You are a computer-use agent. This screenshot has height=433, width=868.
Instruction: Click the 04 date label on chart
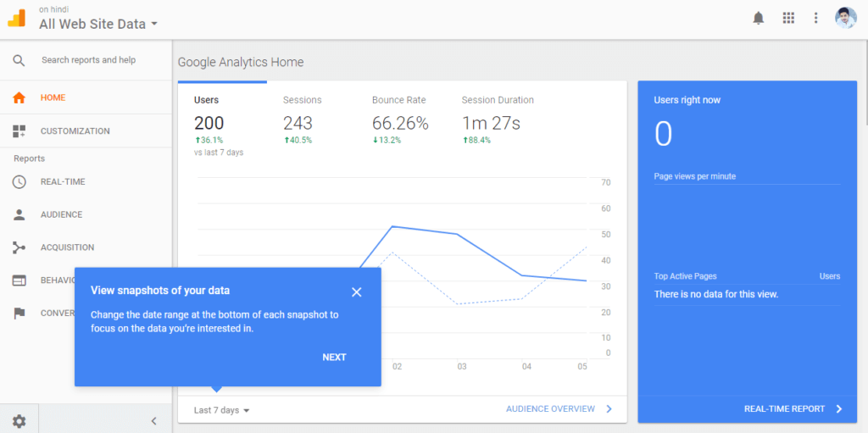526,367
